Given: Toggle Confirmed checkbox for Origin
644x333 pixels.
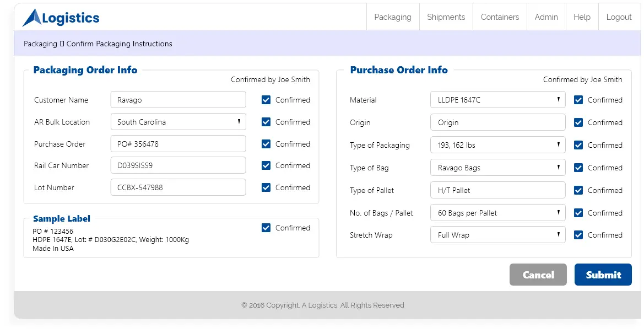Looking at the screenshot, I should coord(578,122).
